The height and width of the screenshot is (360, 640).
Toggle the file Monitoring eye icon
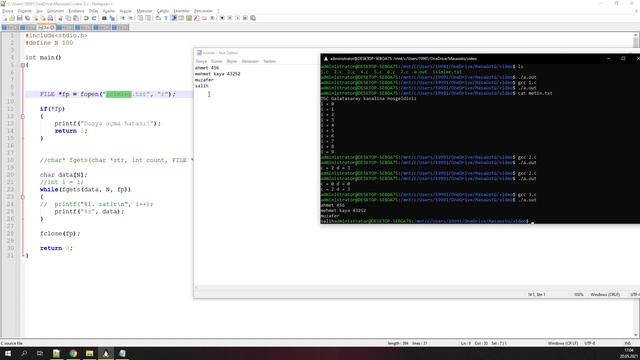212,18
